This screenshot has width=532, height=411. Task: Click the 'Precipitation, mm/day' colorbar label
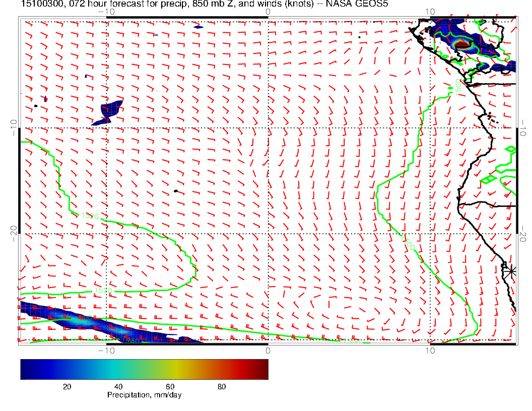click(x=145, y=395)
